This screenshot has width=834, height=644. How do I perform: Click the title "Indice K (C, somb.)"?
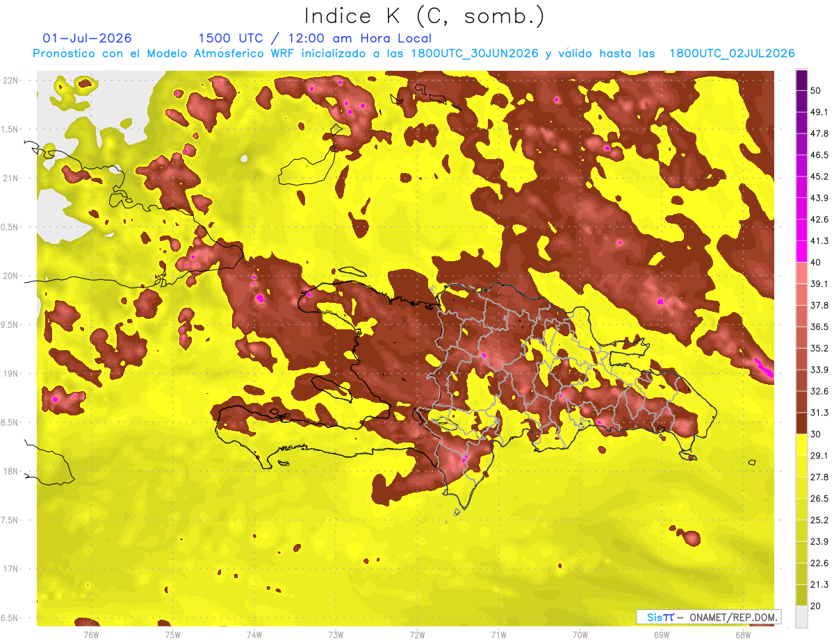point(425,17)
